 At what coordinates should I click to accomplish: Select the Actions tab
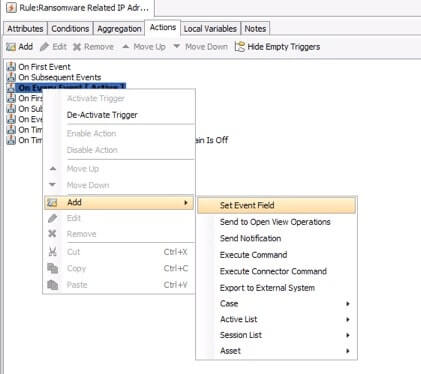[x=163, y=27]
